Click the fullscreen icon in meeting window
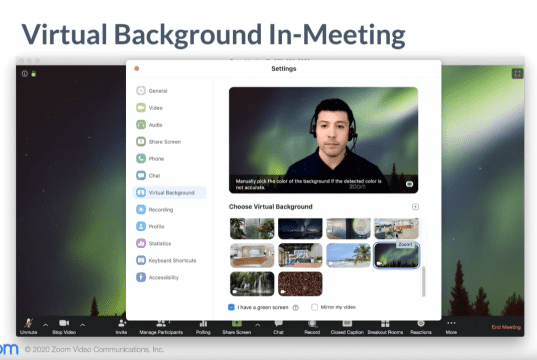 pos(517,73)
